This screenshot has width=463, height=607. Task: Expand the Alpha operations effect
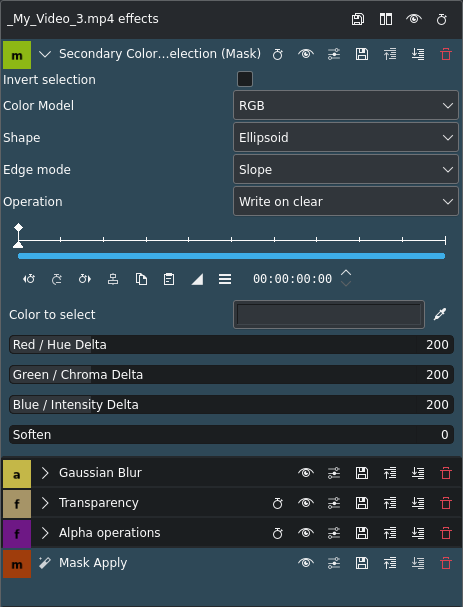pyautogui.click(x=45, y=533)
